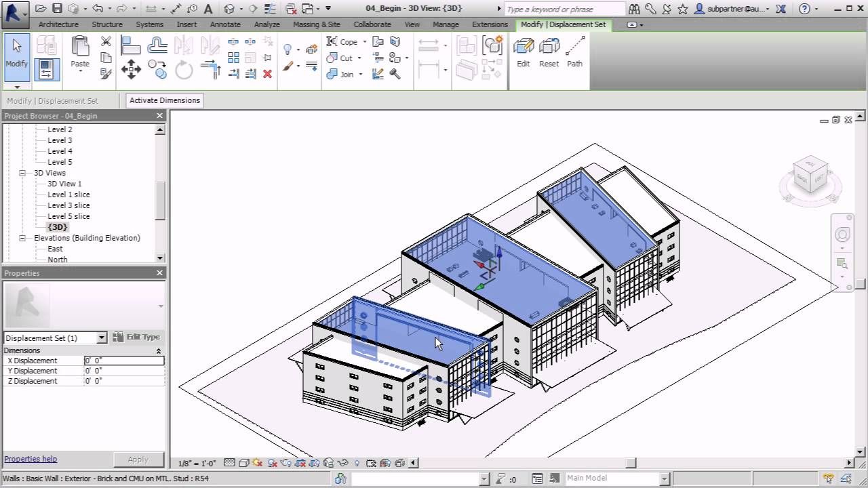Toggle Reveal Hidden Elements lightbulb
The width and height of the screenshot is (868, 488).
coord(357,464)
